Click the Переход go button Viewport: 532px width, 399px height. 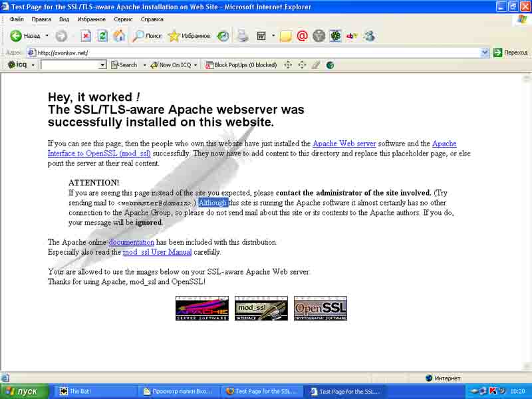[x=511, y=53]
